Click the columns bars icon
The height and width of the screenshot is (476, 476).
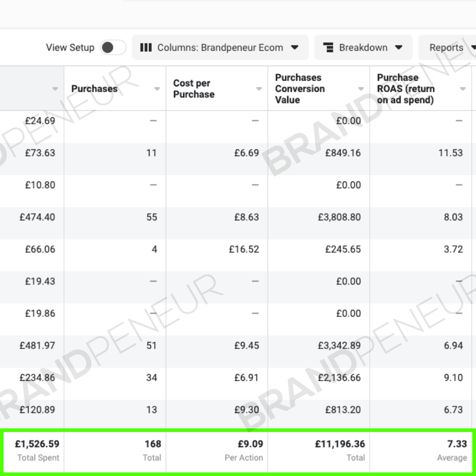(146, 48)
